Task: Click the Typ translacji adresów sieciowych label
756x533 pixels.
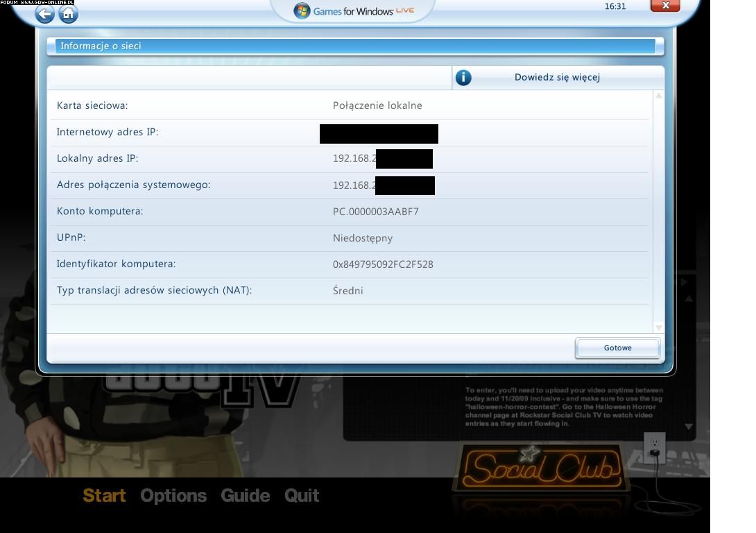Action: [x=154, y=290]
